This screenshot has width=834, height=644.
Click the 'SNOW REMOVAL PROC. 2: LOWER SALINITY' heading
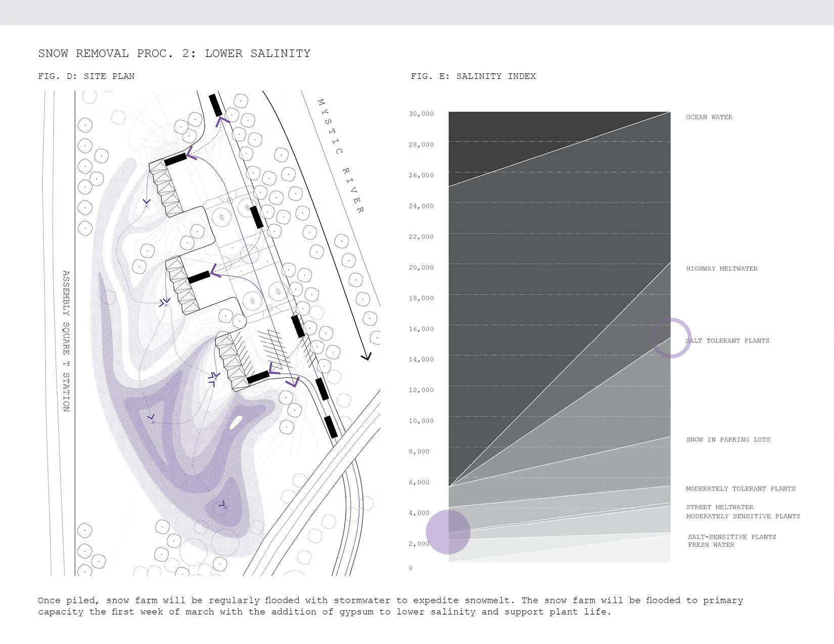174,54
